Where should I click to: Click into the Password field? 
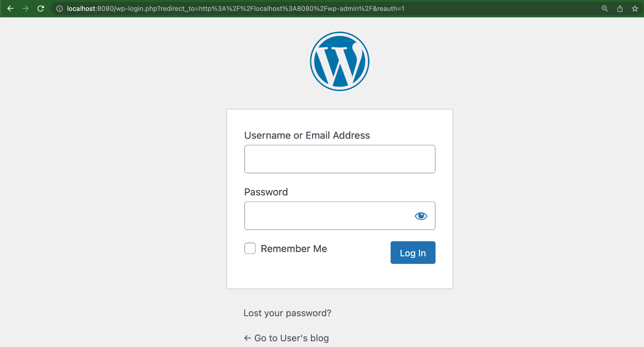322,216
